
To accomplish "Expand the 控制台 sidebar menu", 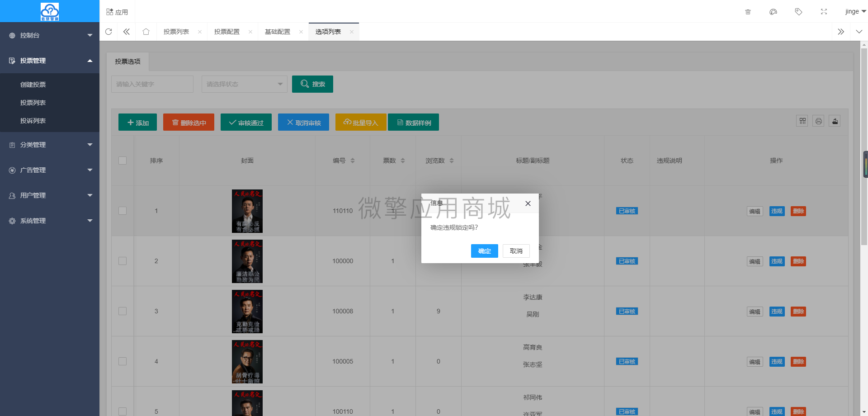I will coord(50,35).
